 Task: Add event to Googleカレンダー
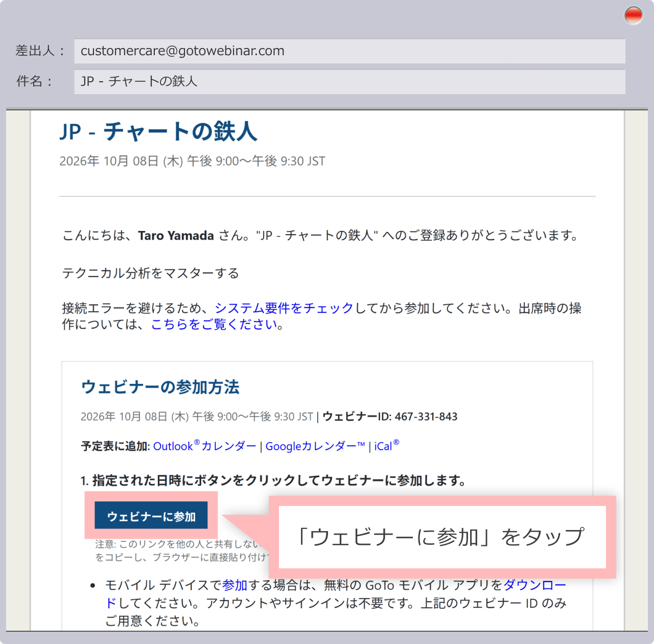coord(315,446)
